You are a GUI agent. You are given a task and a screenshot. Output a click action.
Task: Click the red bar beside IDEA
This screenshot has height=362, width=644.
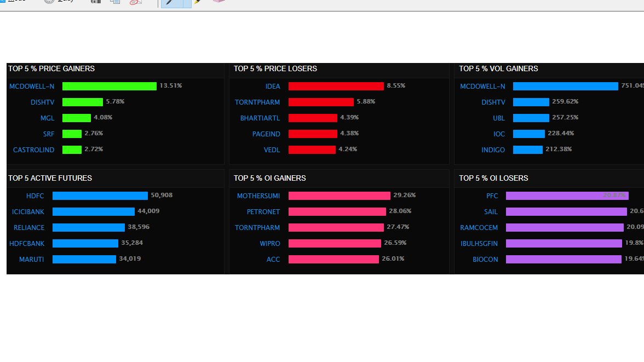(x=336, y=87)
